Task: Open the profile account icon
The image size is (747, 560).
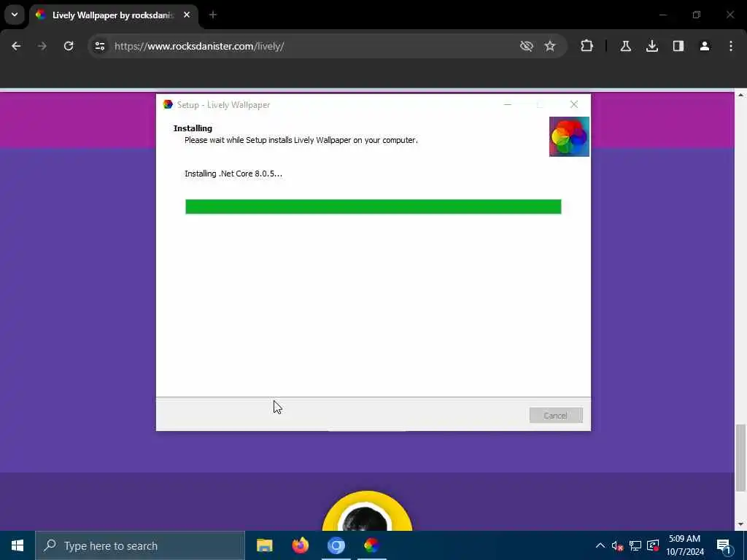Action: click(x=705, y=46)
